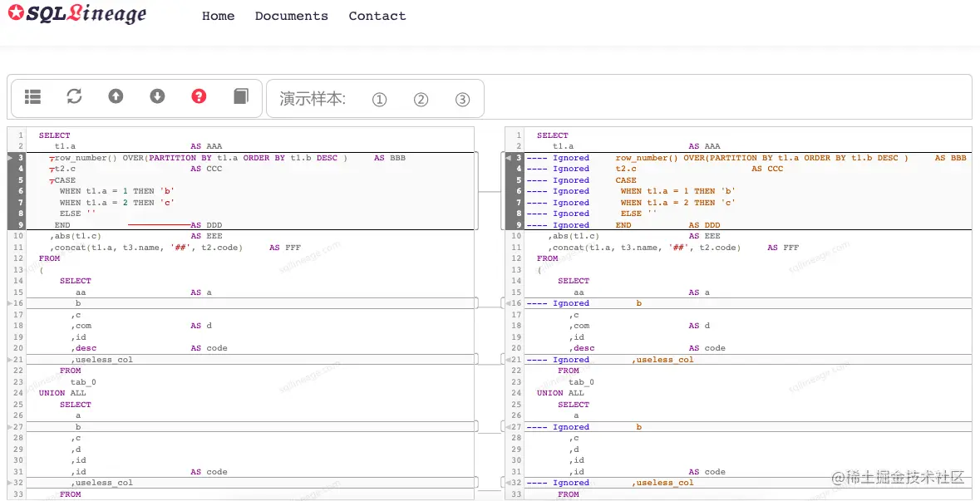Click 'AS code' on right pane line 31
The height and width of the screenshot is (501, 980).
(707, 472)
